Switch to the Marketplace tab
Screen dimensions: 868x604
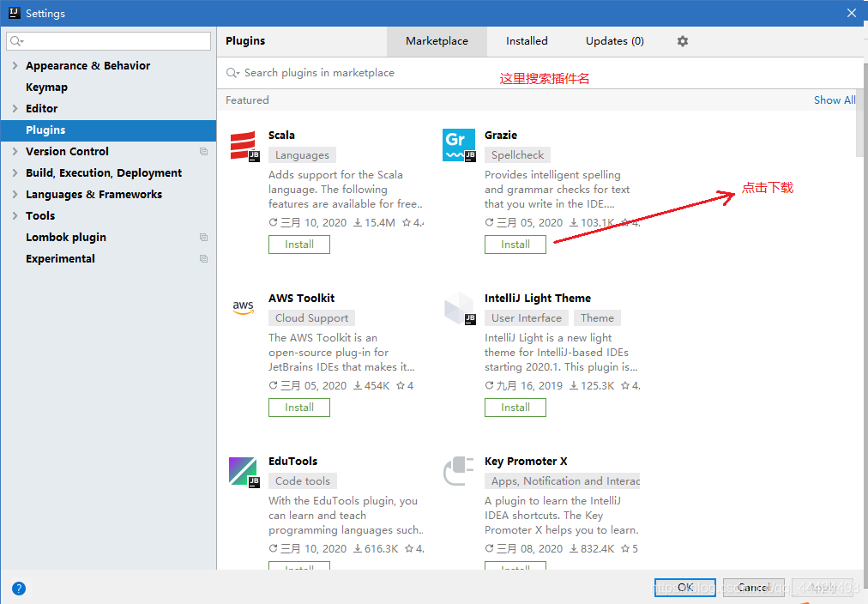pos(437,41)
